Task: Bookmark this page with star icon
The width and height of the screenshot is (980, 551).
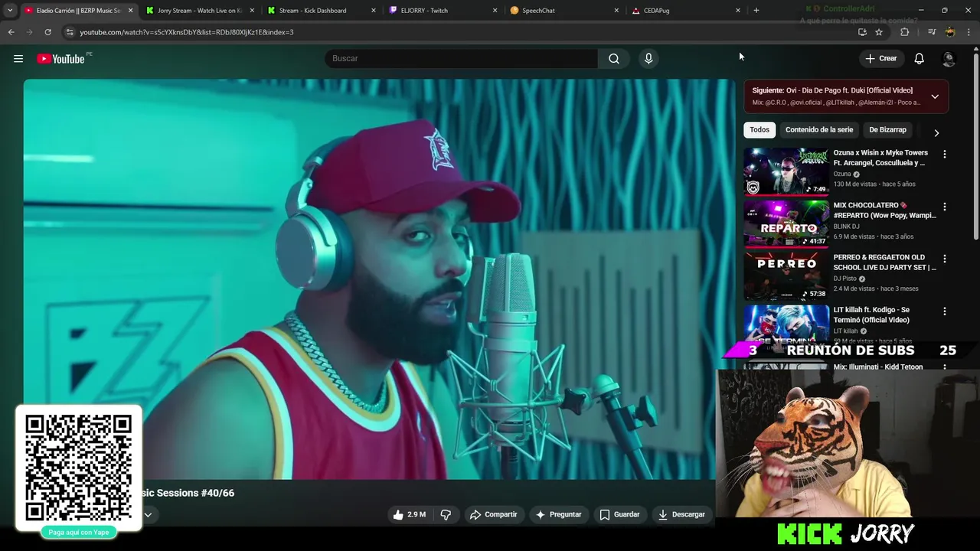Action: [x=879, y=32]
